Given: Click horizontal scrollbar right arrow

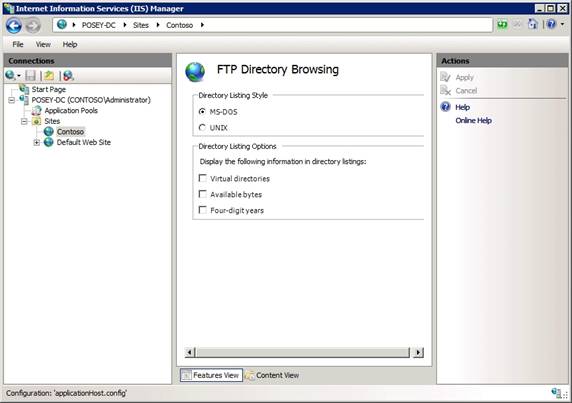Looking at the screenshot, I should coord(419,352).
